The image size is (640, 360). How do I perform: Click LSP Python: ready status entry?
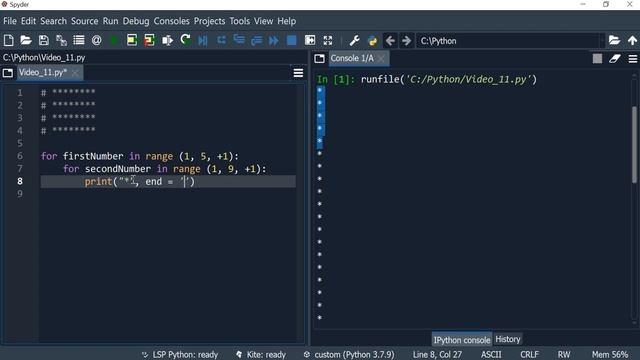tap(180, 355)
